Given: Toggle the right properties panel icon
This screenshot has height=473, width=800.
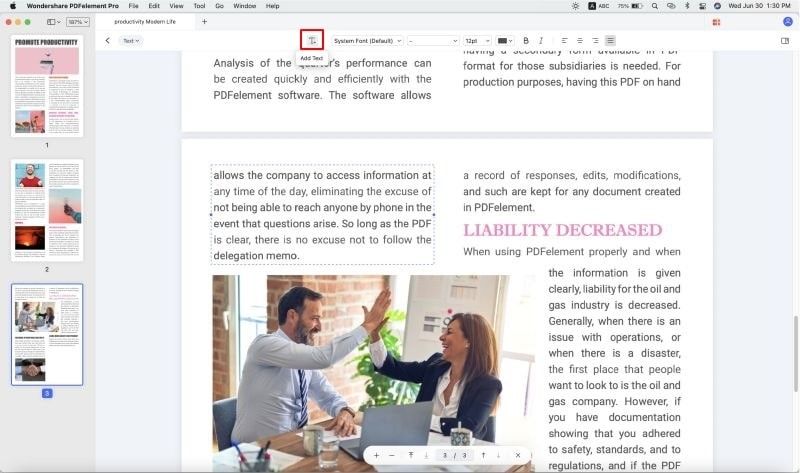Looking at the screenshot, I should pos(785,41).
